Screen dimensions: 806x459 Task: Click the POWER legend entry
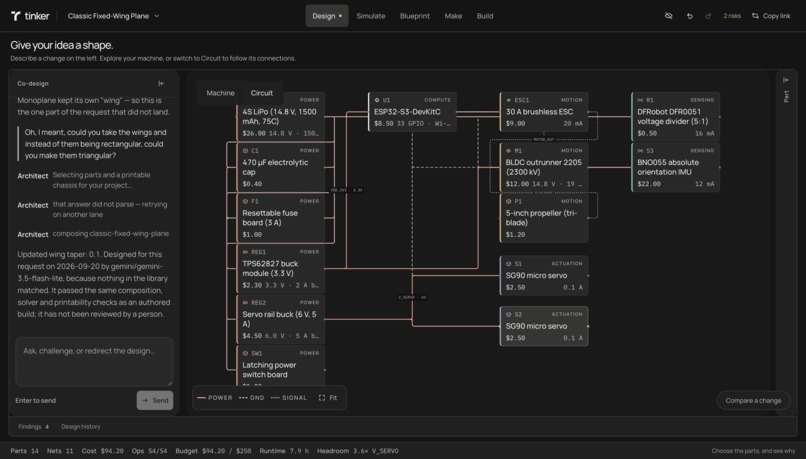coord(215,398)
